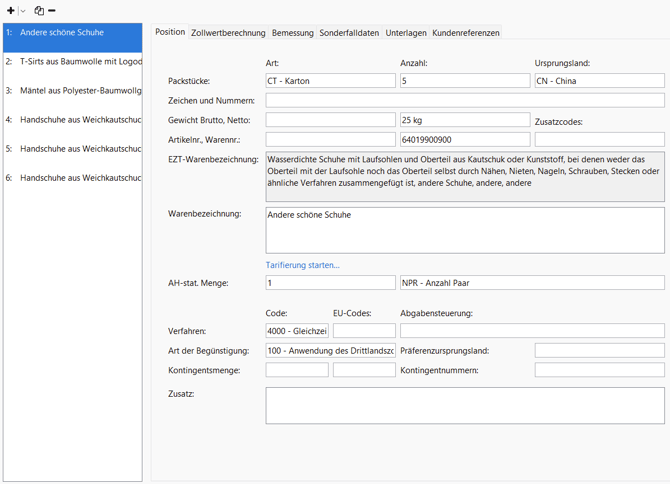Click the EZT-Warenbezeichnung text area

click(465, 176)
